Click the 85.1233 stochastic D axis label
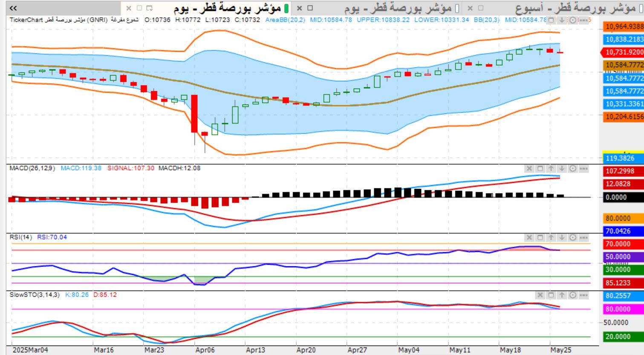644x355 pixels. coord(624,283)
